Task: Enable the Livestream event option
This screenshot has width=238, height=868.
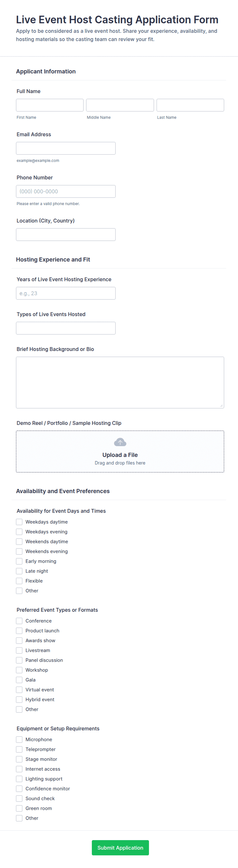Action: [x=19, y=650]
